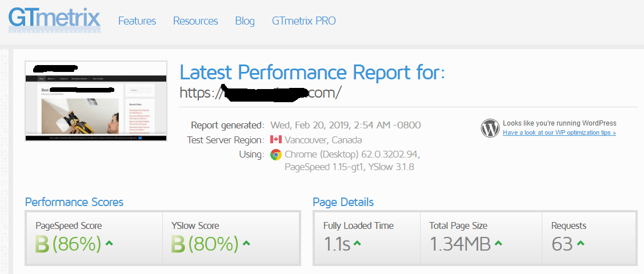Open the WP optimization tips link
The image size is (644, 274).
pyautogui.click(x=559, y=132)
